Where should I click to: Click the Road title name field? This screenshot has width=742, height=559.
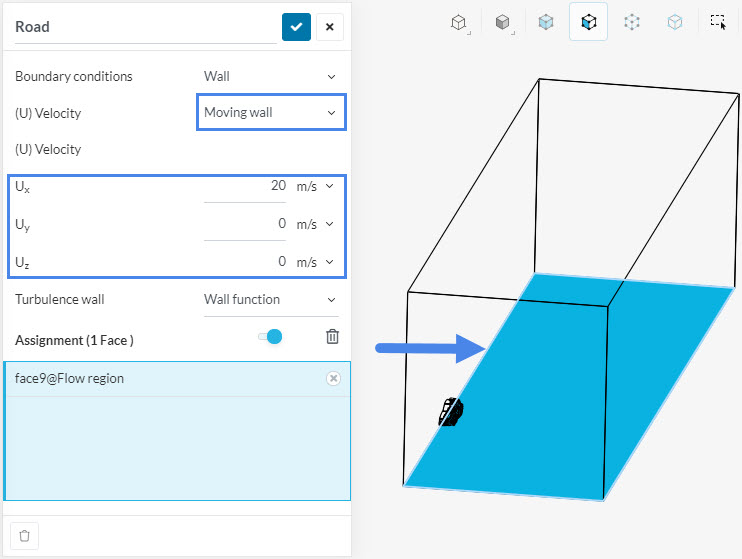coord(145,27)
